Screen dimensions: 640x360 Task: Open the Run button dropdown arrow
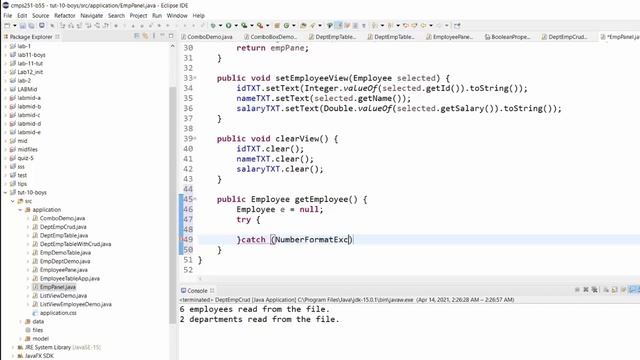click(236, 25)
